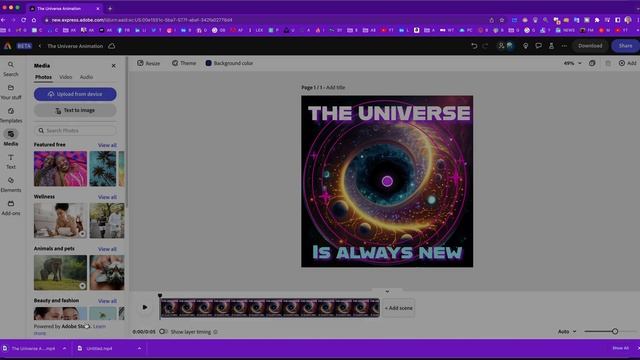
Task: Open the 49% zoom level dropdown
Action: 572,63
